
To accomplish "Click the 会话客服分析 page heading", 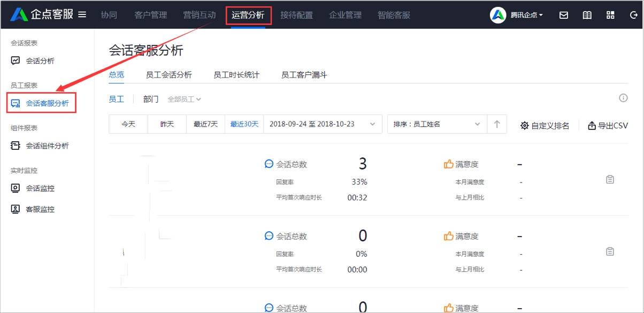I will (146, 50).
